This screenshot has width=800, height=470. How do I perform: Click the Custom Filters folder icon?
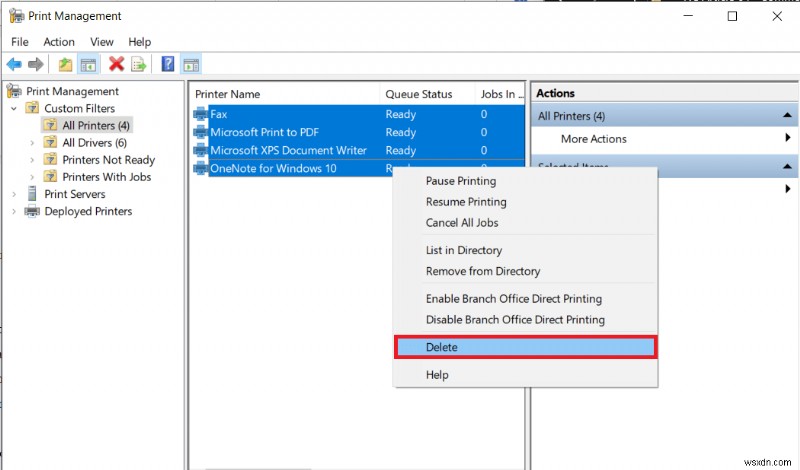(x=32, y=108)
